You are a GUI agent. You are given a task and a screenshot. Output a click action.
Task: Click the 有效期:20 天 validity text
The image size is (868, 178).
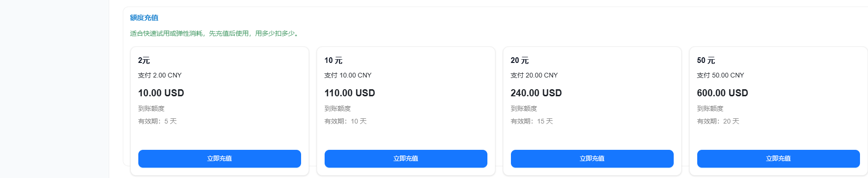(x=718, y=121)
